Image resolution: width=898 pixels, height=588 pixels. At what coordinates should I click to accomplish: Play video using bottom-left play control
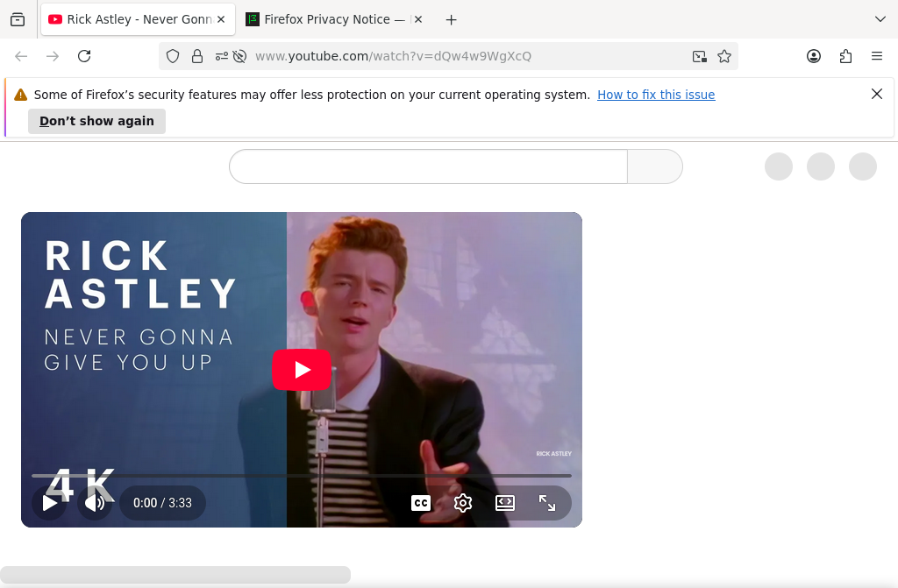coord(49,503)
